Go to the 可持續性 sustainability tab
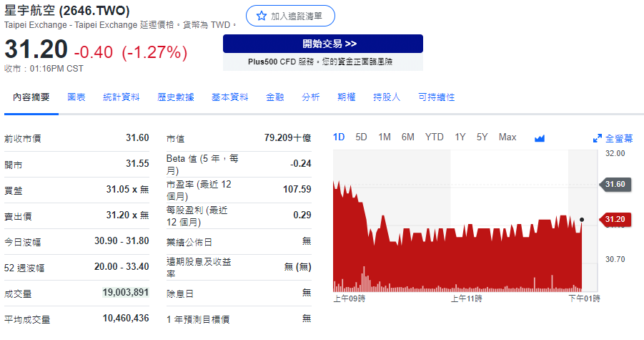The width and height of the screenshot is (644, 340). coord(436,97)
